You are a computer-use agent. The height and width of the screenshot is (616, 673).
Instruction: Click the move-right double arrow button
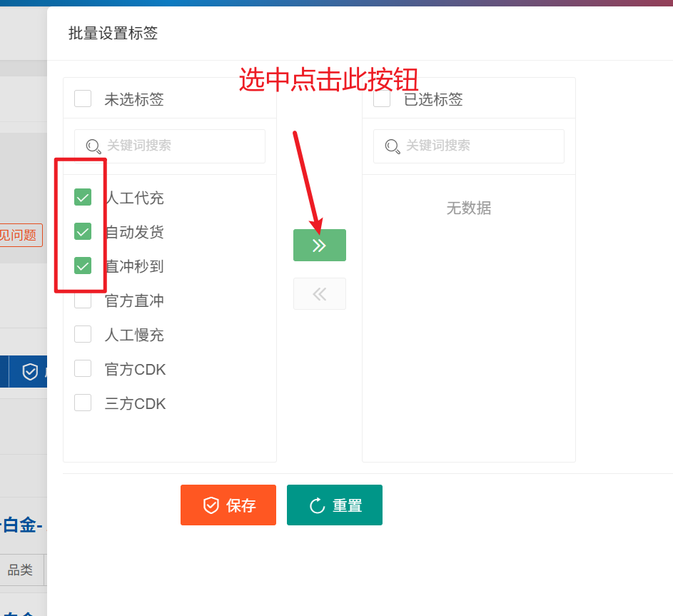[x=319, y=246]
